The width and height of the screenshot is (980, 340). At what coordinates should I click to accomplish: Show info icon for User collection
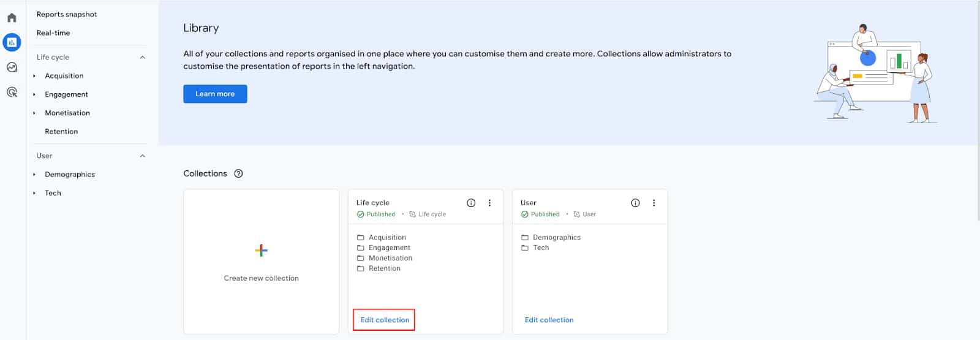(635, 203)
